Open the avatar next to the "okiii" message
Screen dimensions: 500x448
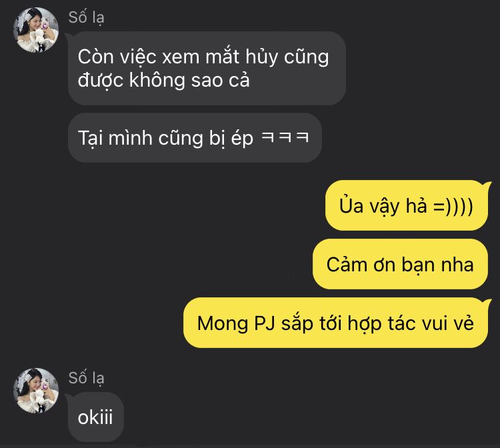pos(36,391)
